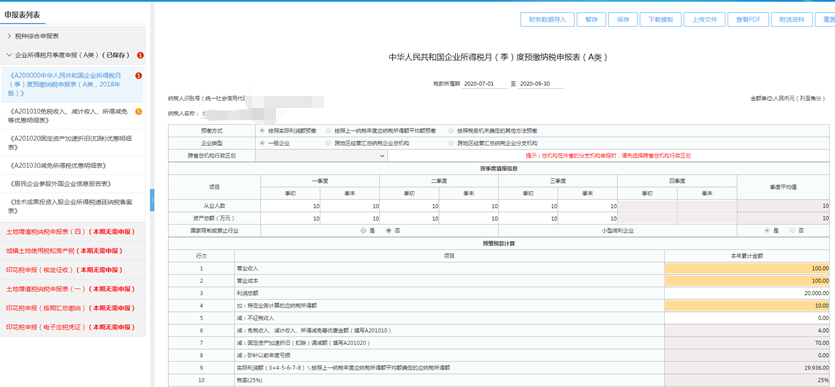Edit 利润总额 amount field
The height and width of the screenshot is (387, 835).
pos(747,293)
